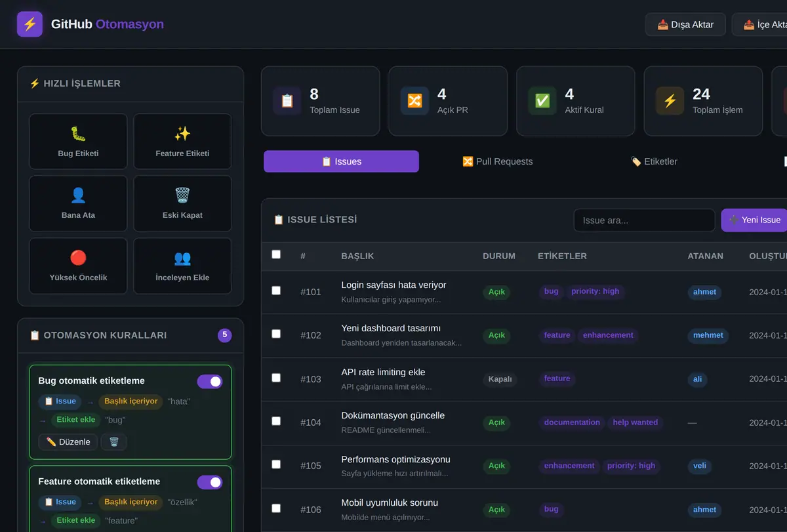Image resolution: width=787 pixels, height=532 pixels.
Task: Open the Etiketler tab
Action: (654, 161)
